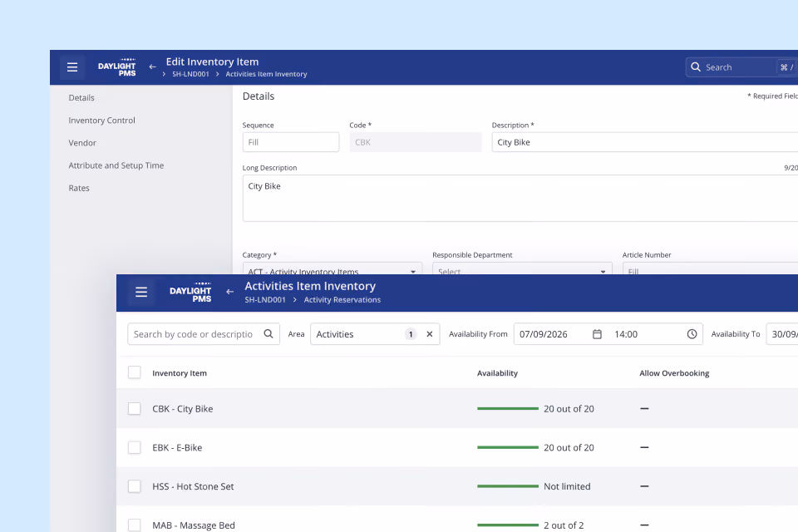Image resolution: width=798 pixels, height=532 pixels.
Task: Check the HSS - Hot Stone Set checkbox
Action: tap(135, 486)
